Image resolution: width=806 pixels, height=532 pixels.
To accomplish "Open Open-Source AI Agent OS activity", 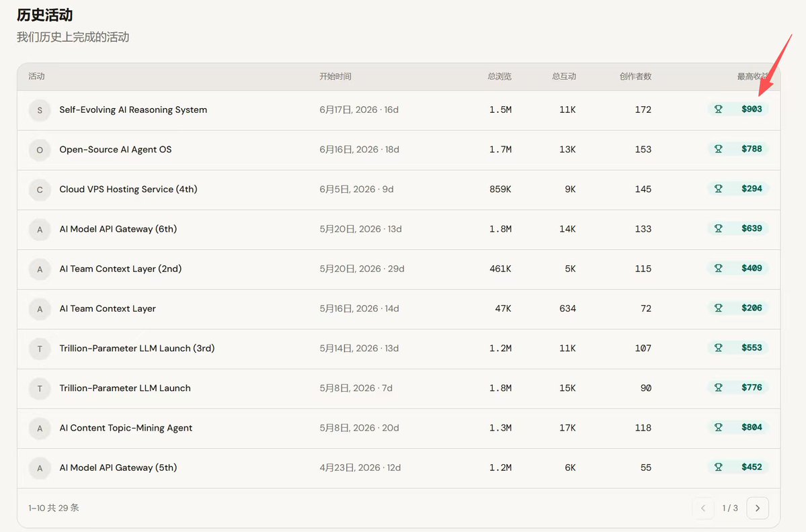I will point(116,149).
